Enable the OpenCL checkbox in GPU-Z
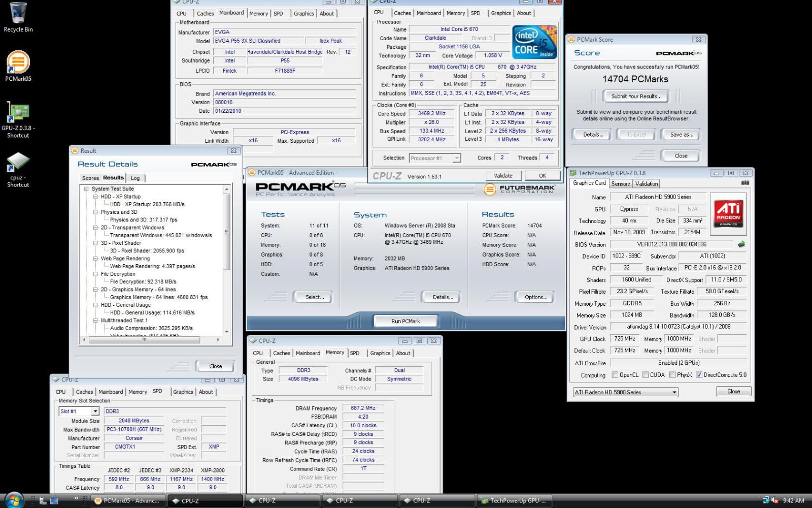The height and width of the screenshot is (508, 812). 615,375
